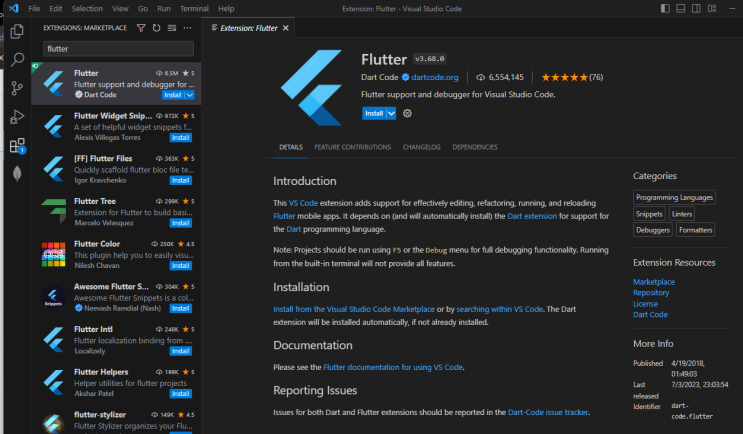Open the Selection menu
Screen dimensions: 743x434
pos(87,9)
